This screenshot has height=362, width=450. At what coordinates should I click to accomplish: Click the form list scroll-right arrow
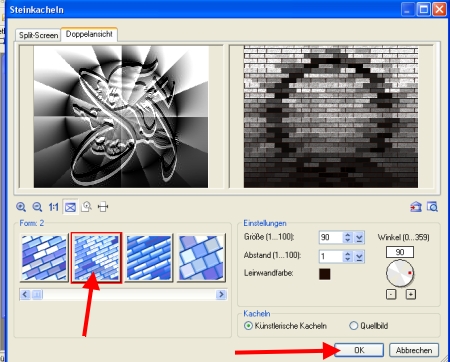pyautogui.click(x=221, y=294)
